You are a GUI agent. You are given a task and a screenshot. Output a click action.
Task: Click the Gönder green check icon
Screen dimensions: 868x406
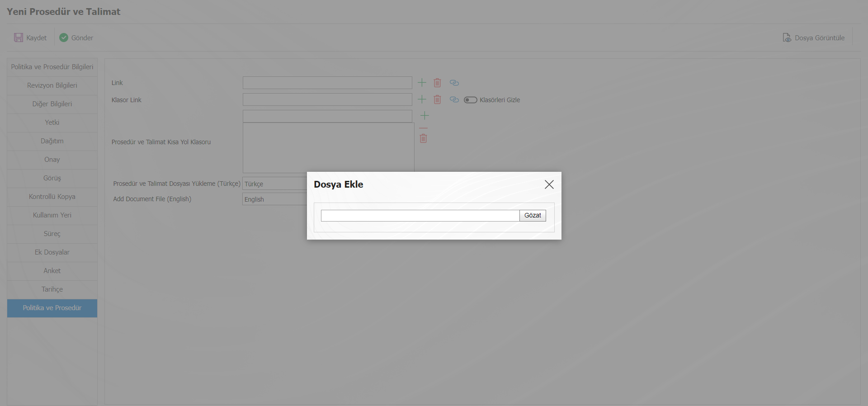[64, 38]
